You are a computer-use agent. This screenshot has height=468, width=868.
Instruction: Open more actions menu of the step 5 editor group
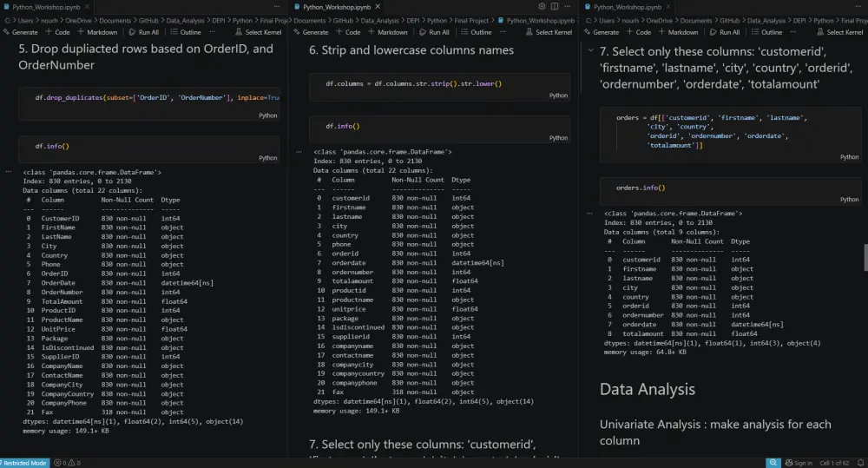click(x=277, y=7)
